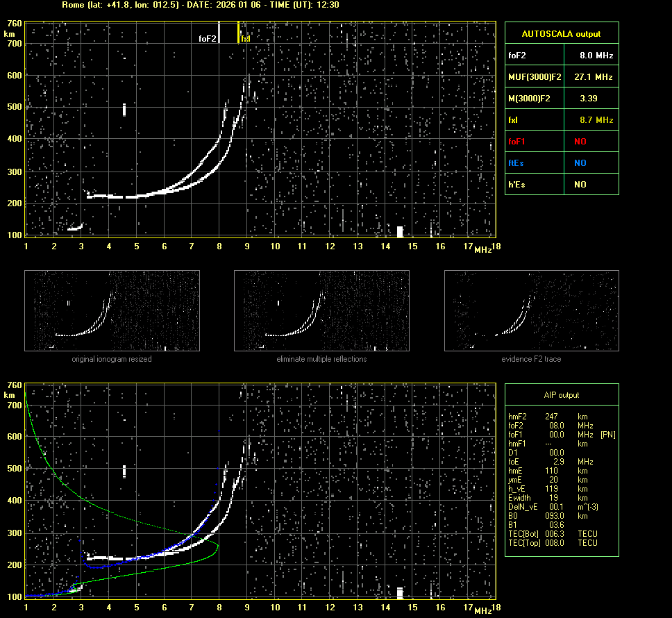Click the green profile curve peak in the lower plot

[x=217, y=546]
